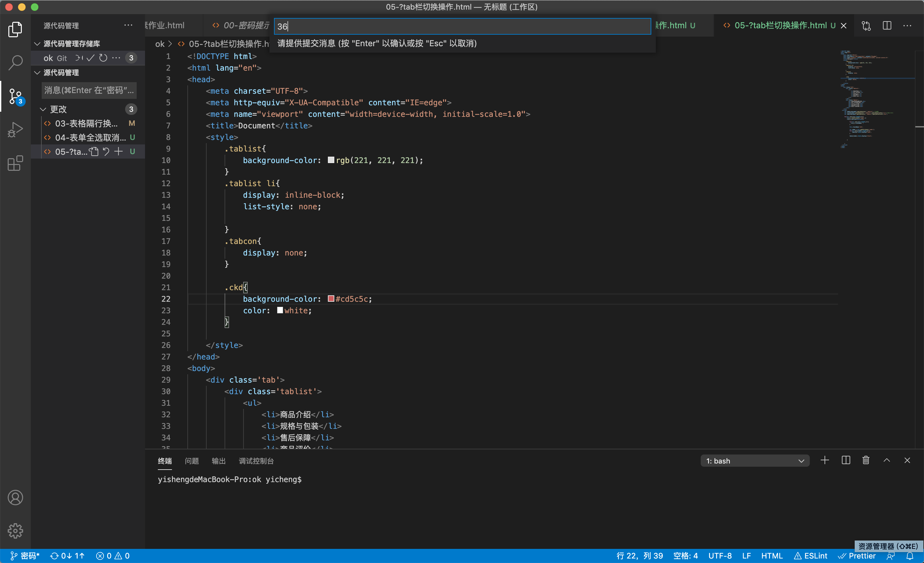Create a new terminal
Screen dimensions: 924x563
click(825, 460)
